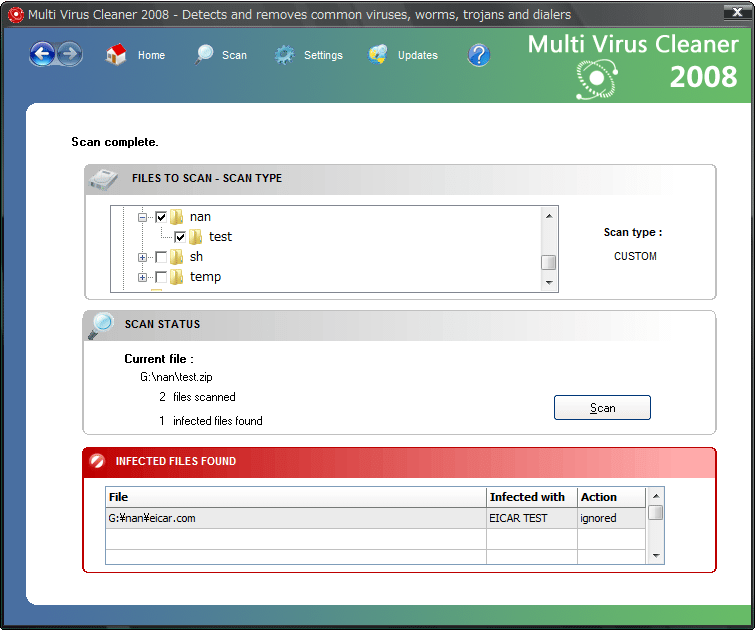755x630 pixels.
Task: Click the forward arrow navigation button
Action: [x=70, y=54]
